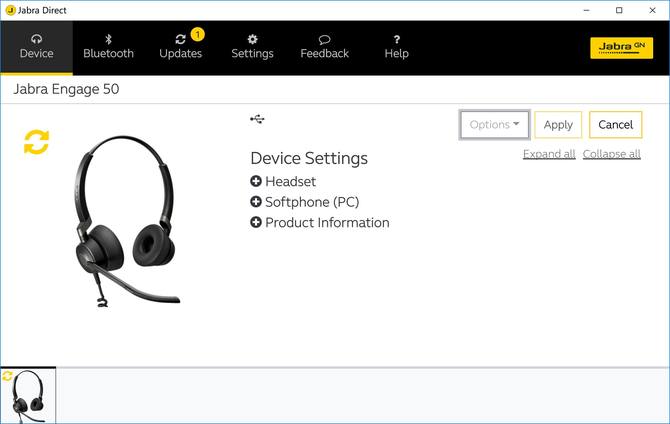Screen dimensions: 670x424
Task: Expand the Product Information section
Action: (320, 222)
